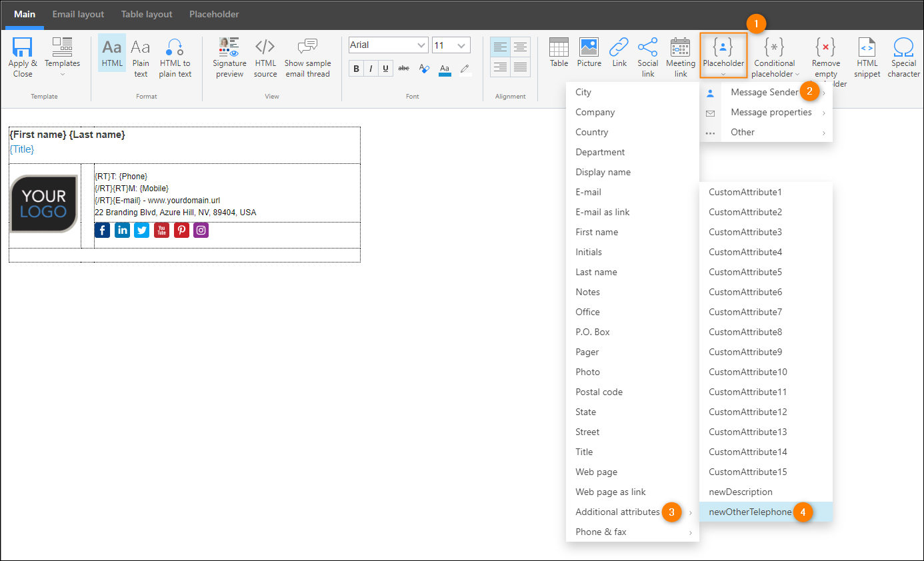924x561 pixels.
Task: Select CustomAttribute7 from the list
Action: pos(766,312)
